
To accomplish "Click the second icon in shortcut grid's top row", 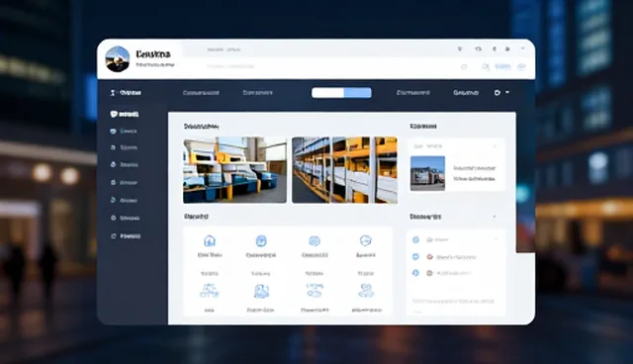I will [261, 241].
